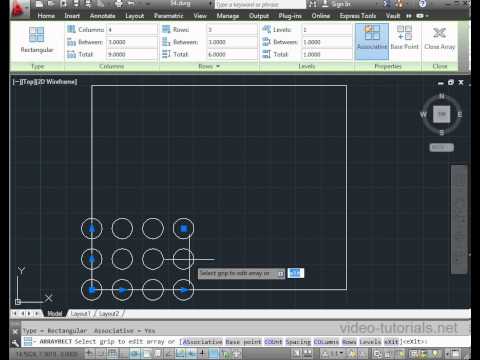The image size is (480, 360).
Task: Click the Rows count input field
Action: tap(232, 29)
